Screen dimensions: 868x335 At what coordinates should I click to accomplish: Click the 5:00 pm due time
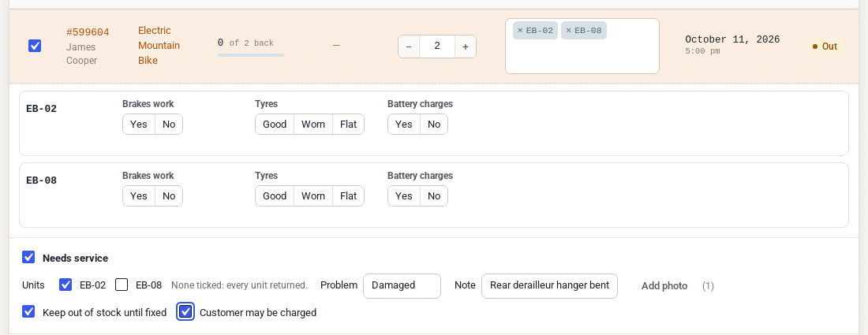coord(702,51)
